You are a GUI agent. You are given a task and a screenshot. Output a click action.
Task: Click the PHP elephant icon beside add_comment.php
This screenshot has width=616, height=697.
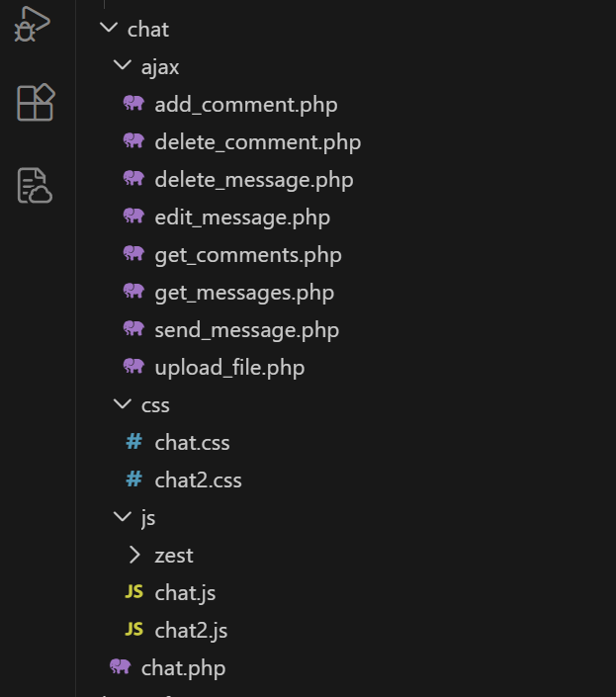[x=133, y=104]
